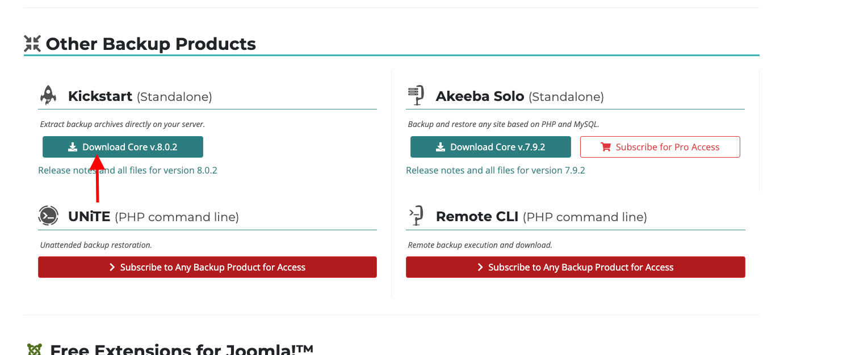The image size is (868, 355).
Task: Click the Akeeba Solo clamp-server icon
Action: pos(416,95)
